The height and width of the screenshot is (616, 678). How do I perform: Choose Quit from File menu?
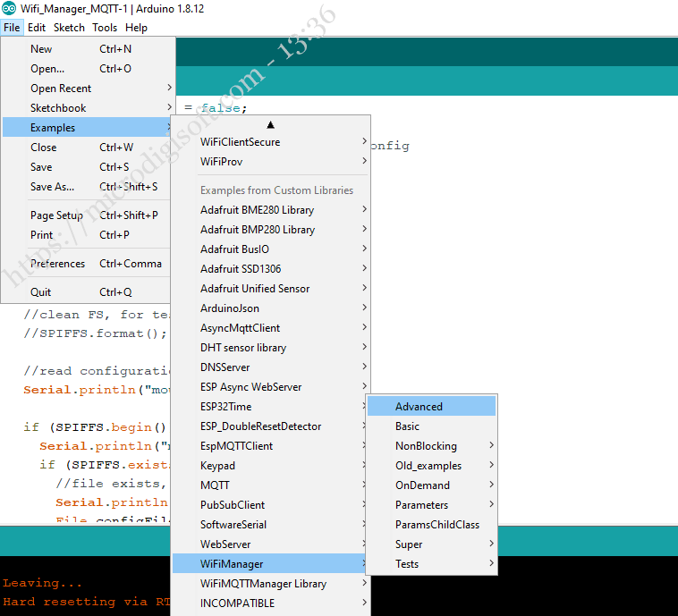(x=87, y=292)
